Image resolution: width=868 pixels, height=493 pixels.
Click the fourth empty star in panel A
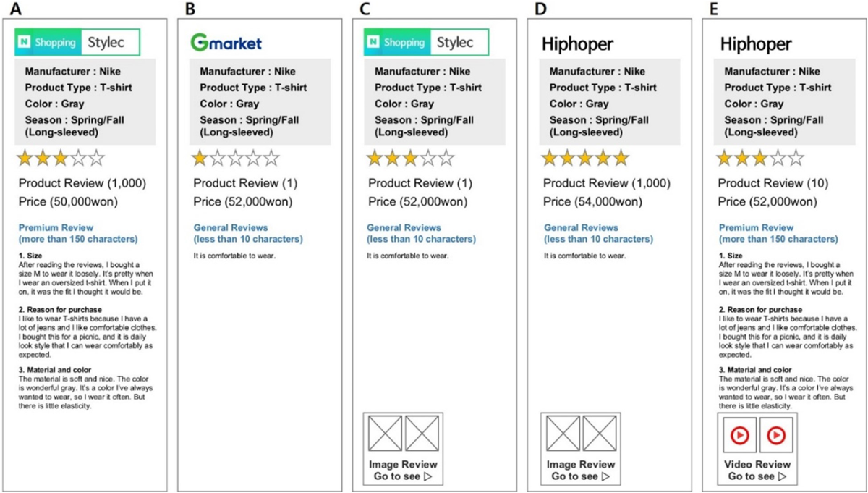[x=79, y=157]
